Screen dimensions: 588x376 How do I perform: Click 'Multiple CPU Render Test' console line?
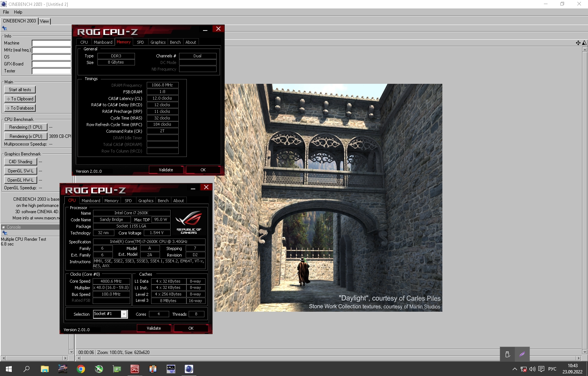tap(24, 239)
